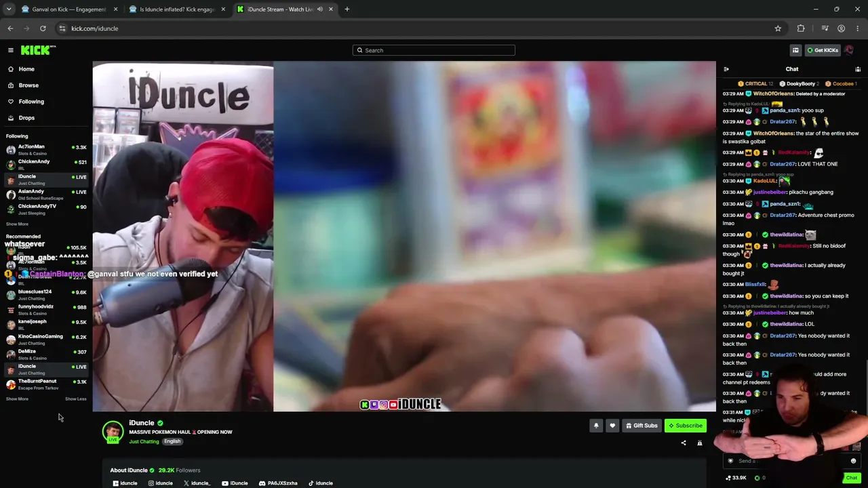This screenshot has height=488, width=868.
Task: View site information icon in address bar
Action: [62, 28]
